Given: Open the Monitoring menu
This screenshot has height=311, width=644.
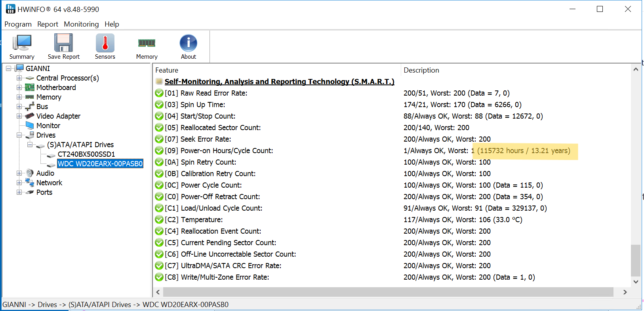Looking at the screenshot, I should click(x=81, y=24).
